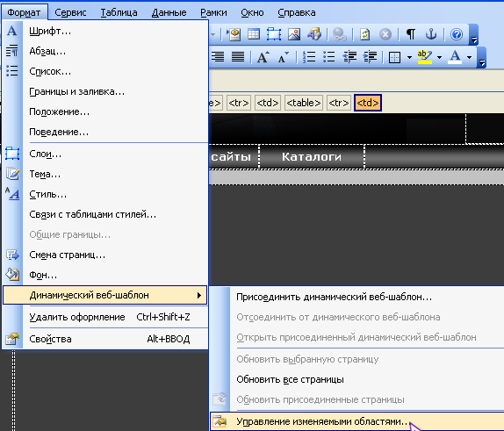Select Обновить все страницы

357,379
